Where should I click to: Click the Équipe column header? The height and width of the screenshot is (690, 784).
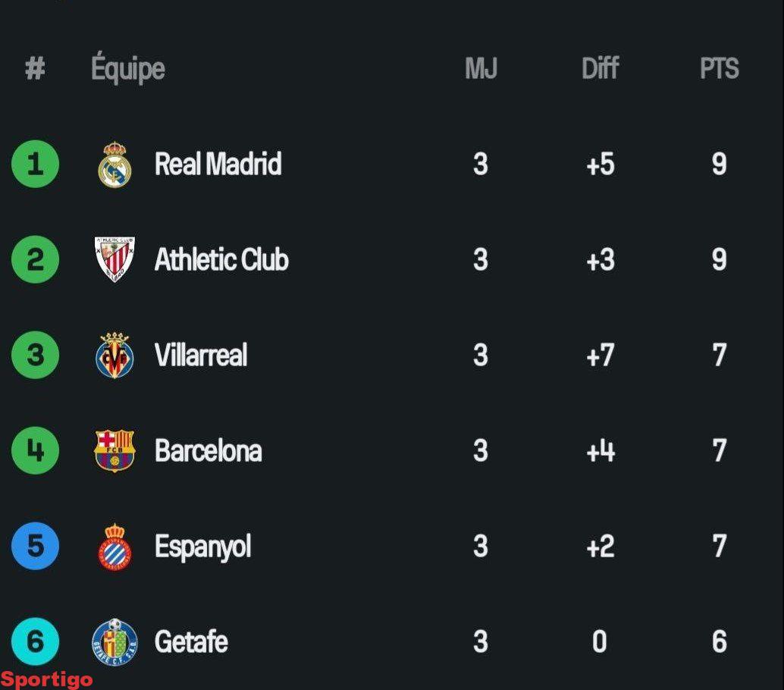[x=128, y=69]
